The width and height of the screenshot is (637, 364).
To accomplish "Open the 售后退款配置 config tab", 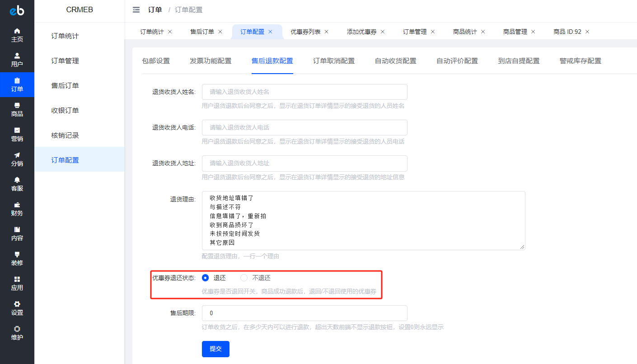I will click(x=272, y=61).
